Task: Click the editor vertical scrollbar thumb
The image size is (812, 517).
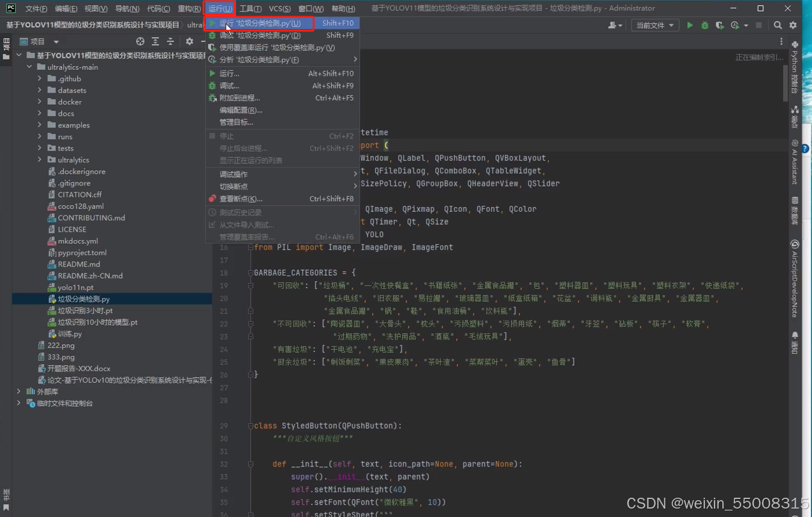Action: point(785,83)
